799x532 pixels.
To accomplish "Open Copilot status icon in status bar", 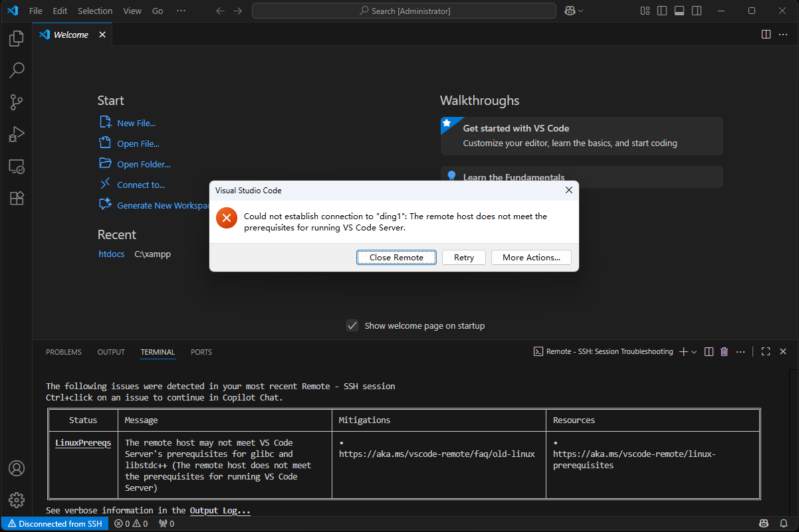I will click(x=764, y=523).
